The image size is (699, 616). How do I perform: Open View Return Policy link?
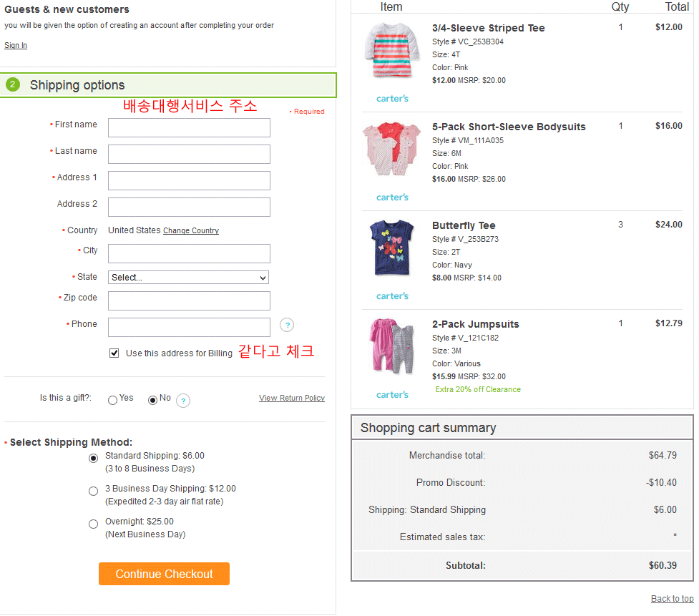click(x=292, y=399)
